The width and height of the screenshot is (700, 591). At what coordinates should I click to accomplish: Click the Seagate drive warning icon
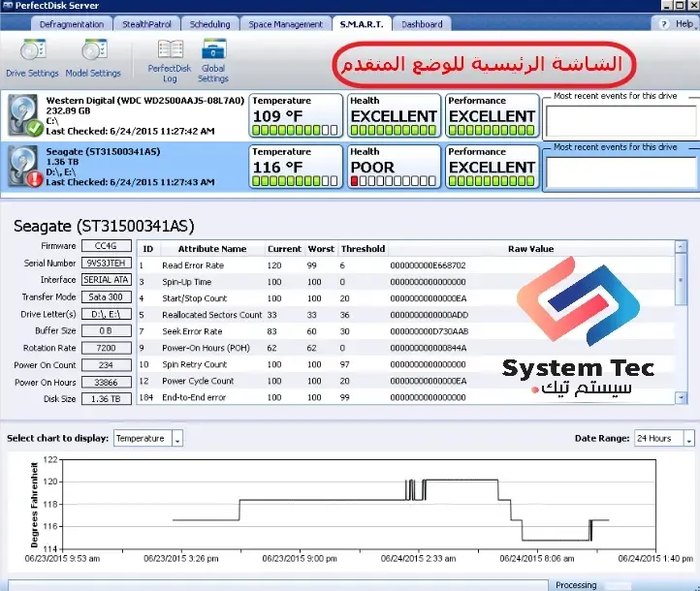[34, 179]
